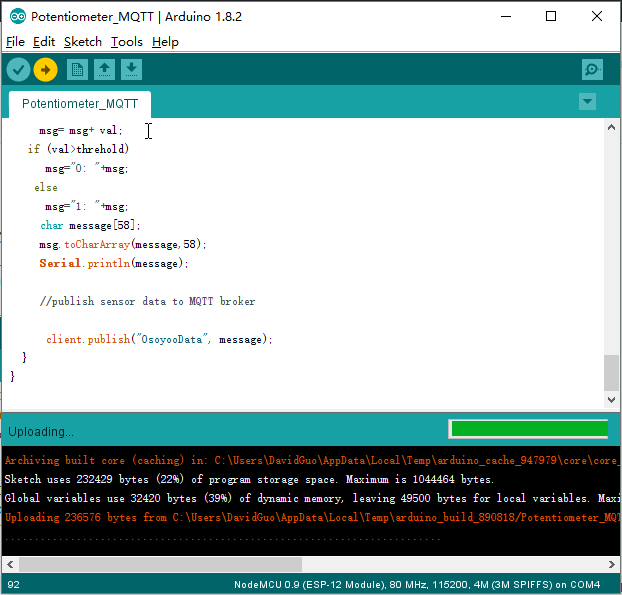The width and height of the screenshot is (622, 595).
Task: Click the '//publish sensor data to MQTT broker' comment
Action: click(x=147, y=301)
